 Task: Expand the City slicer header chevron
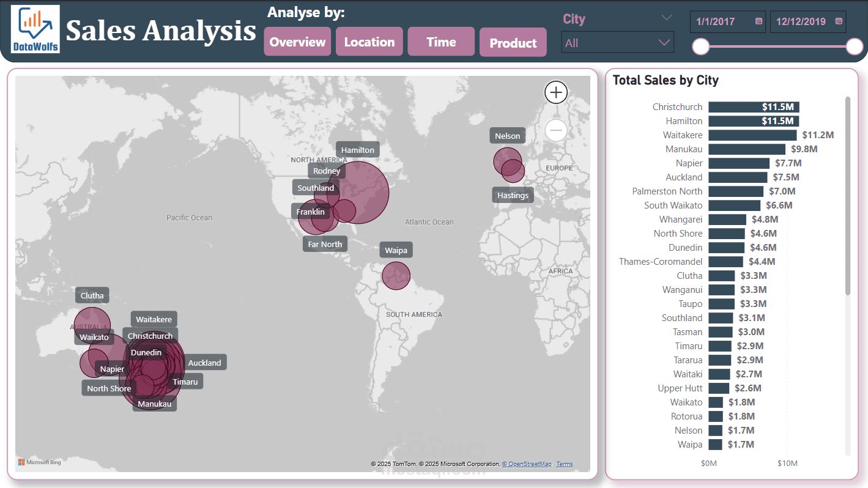667,18
